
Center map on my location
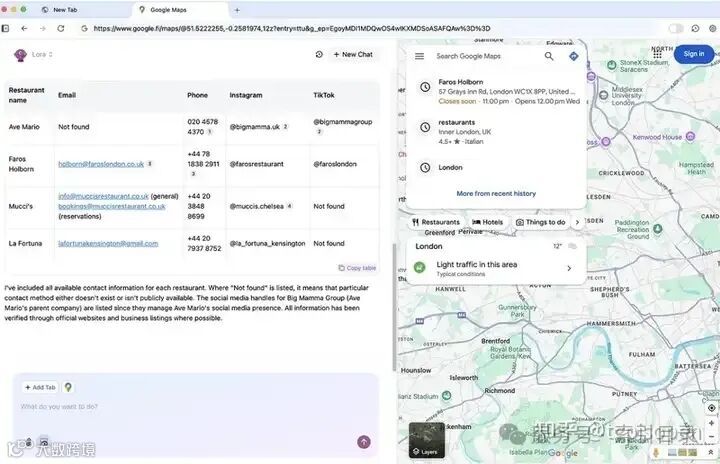pos(711,407)
